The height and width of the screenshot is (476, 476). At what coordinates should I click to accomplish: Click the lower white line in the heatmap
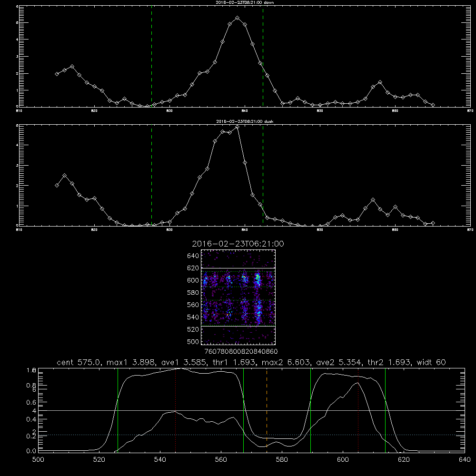click(238, 327)
